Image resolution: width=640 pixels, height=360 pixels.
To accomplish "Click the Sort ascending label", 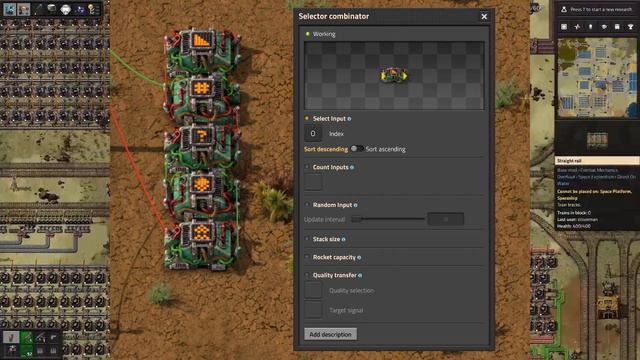I will pyautogui.click(x=386, y=149).
